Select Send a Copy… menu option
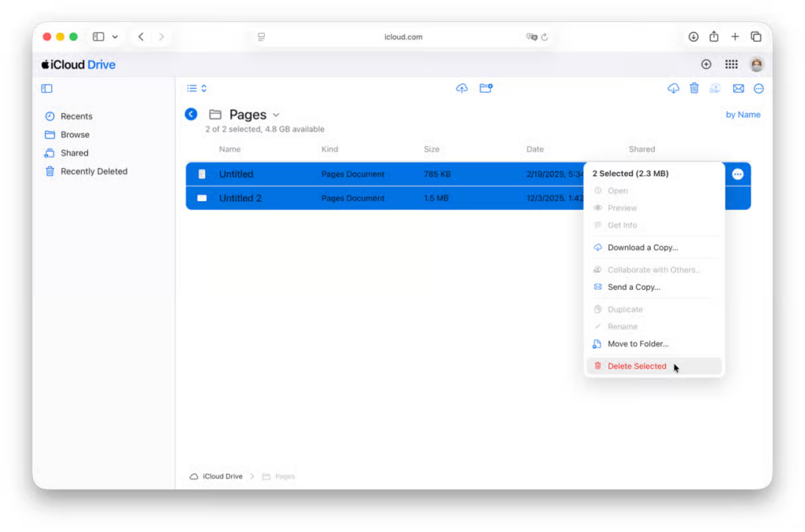Screen dimensions: 805x532 634,288
